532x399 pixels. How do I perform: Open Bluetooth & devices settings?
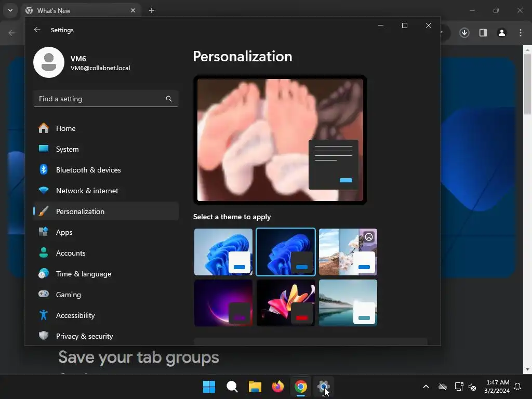(106, 170)
